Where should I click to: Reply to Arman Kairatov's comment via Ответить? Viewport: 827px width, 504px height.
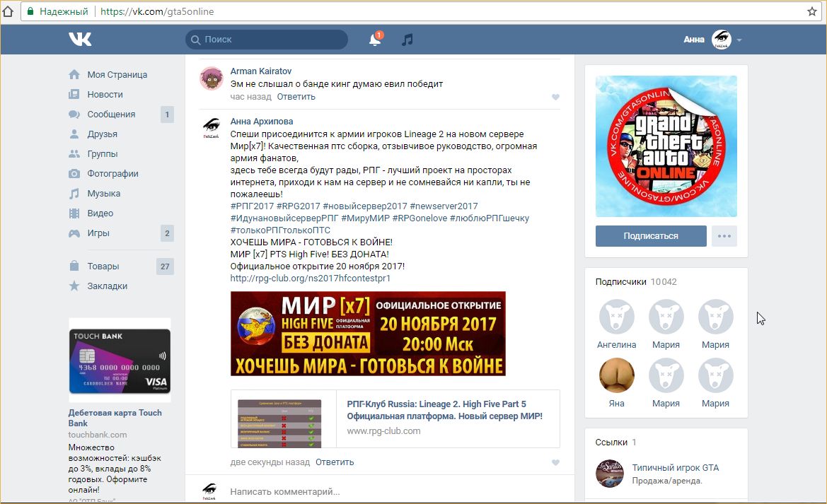coord(296,97)
